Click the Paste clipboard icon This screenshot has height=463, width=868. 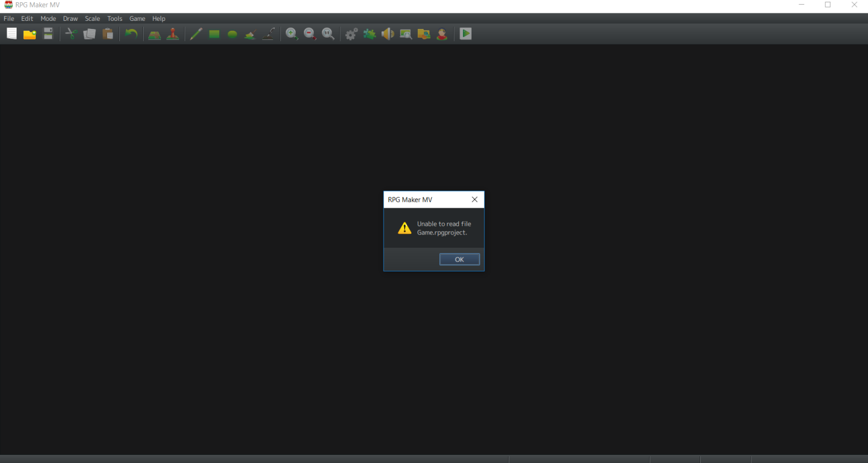tap(108, 34)
